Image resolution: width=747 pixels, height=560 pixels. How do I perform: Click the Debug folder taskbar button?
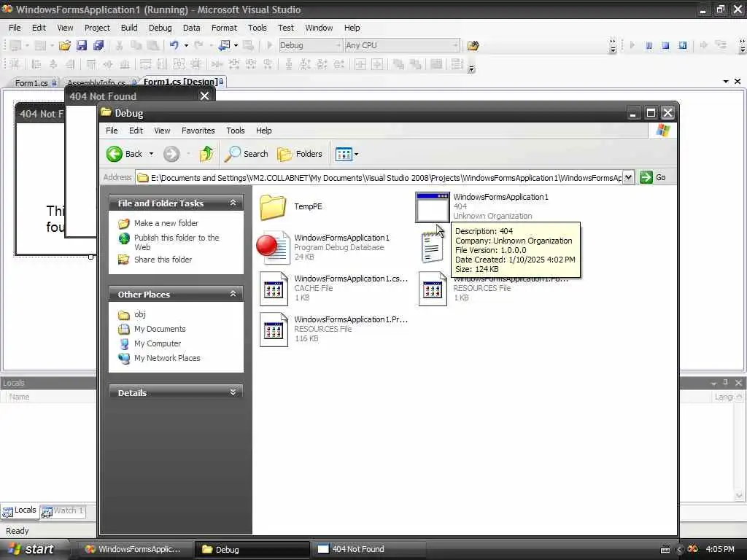pos(252,549)
